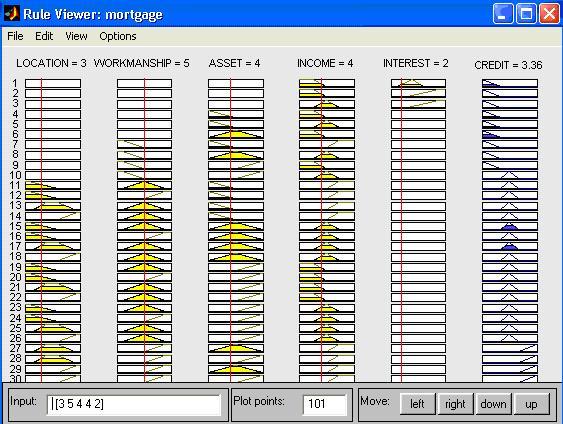Select rule number 17

coord(15,246)
